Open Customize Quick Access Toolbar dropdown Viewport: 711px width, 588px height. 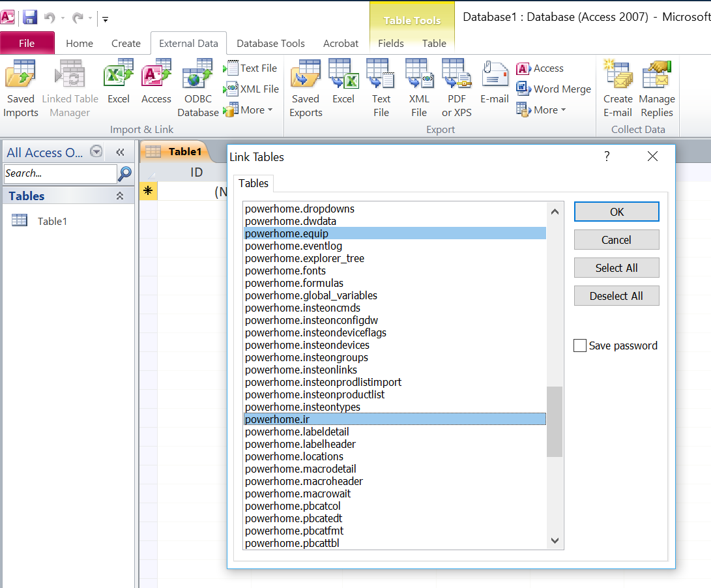coord(105,19)
